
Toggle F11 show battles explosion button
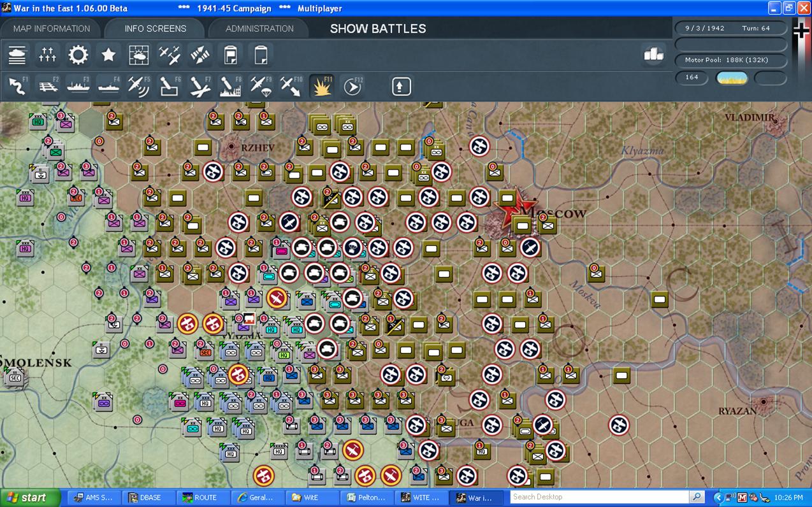[x=322, y=86]
